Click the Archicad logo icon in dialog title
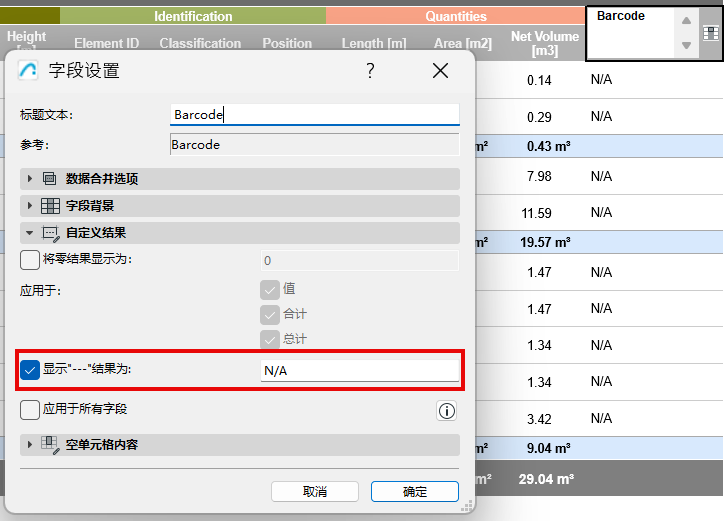This screenshot has height=521, width=728. pyautogui.click(x=28, y=71)
